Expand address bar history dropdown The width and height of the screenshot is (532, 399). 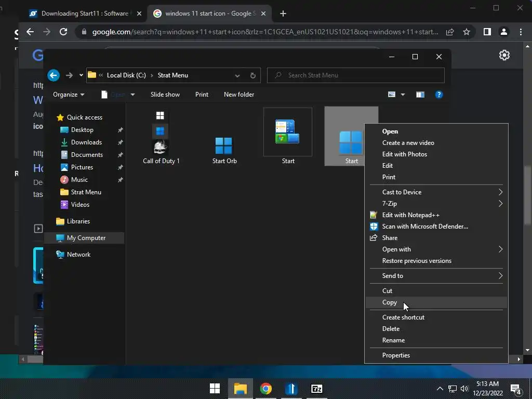pyautogui.click(x=237, y=75)
